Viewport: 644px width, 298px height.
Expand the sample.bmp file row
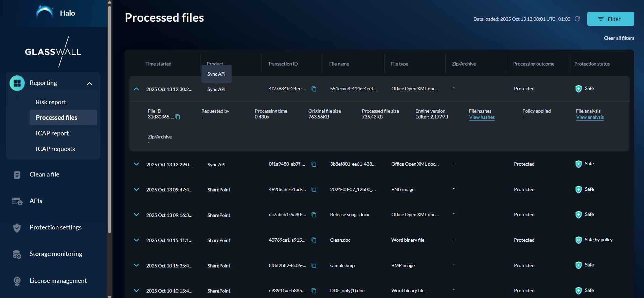pos(137,265)
